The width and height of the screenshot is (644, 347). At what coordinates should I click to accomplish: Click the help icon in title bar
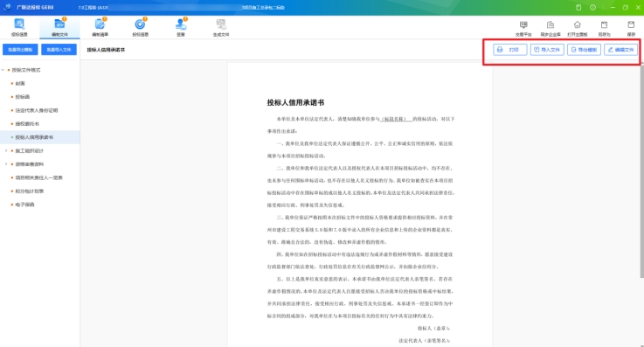592,7
